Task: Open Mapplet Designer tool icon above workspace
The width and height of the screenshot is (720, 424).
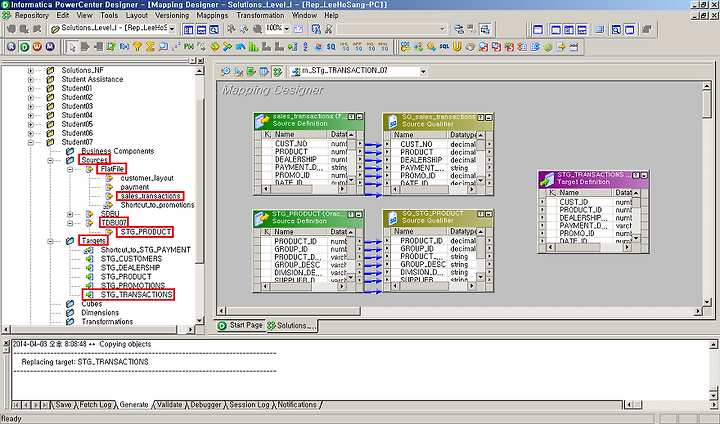Action: (264, 71)
